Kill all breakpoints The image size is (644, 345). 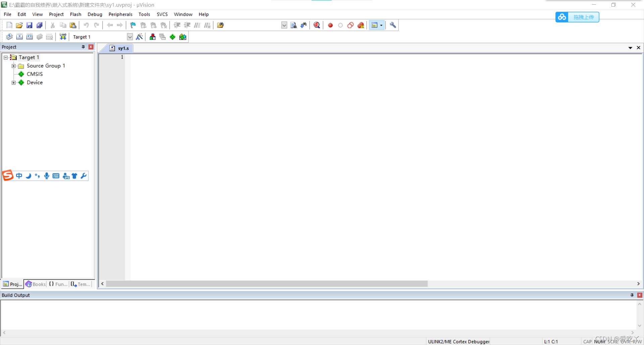(361, 25)
